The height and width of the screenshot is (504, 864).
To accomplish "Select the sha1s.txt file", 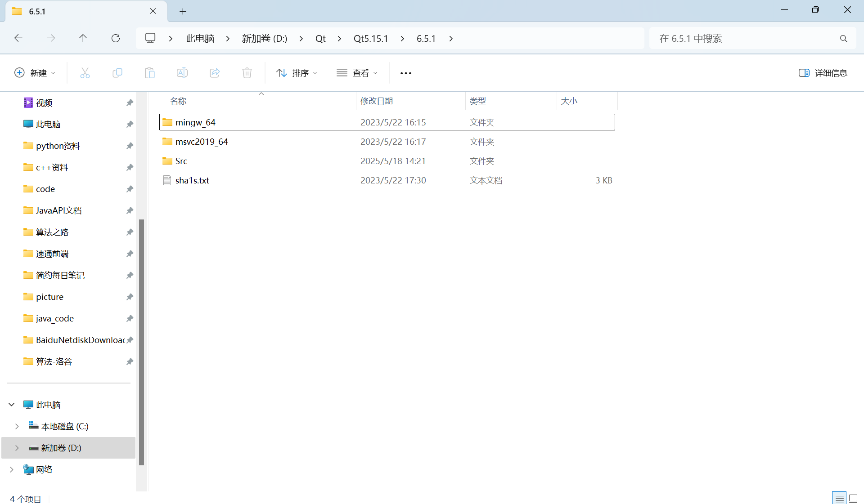I will pyautogui.click(x=192, y=180).
